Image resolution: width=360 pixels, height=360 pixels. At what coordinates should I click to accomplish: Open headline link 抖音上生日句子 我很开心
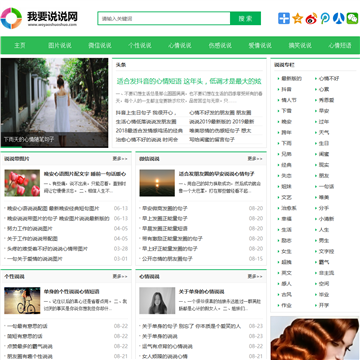[x=147, y=113]
